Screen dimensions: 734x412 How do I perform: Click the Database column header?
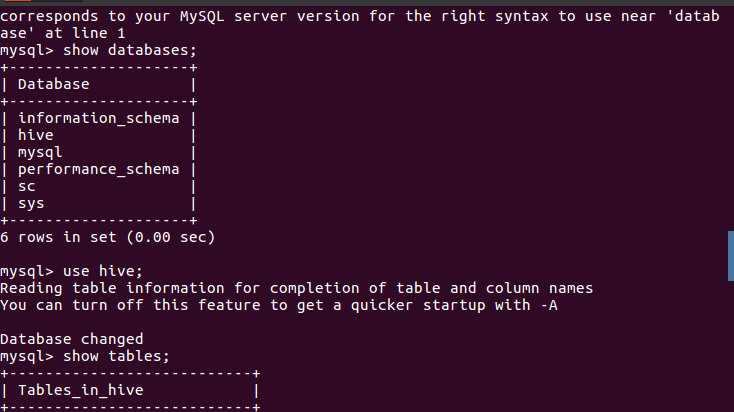[x=53, y=84]
